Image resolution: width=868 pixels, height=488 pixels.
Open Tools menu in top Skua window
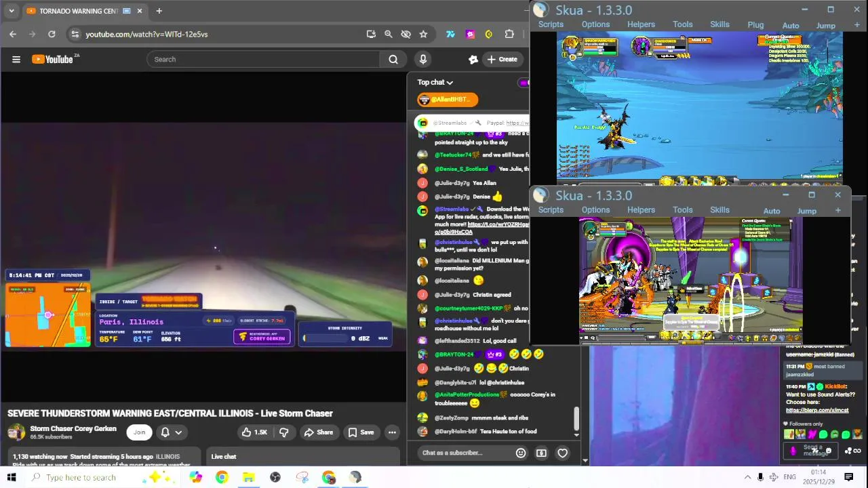[x=682, y=24]
